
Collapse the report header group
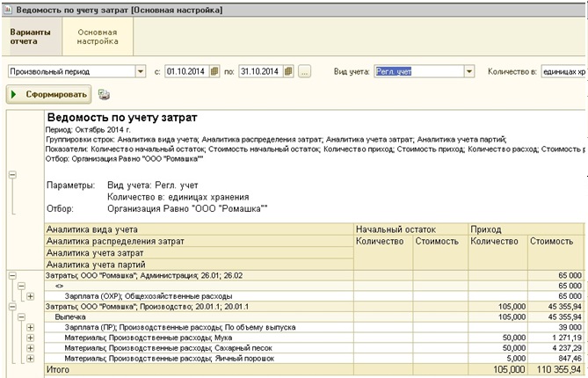point(12,175)
